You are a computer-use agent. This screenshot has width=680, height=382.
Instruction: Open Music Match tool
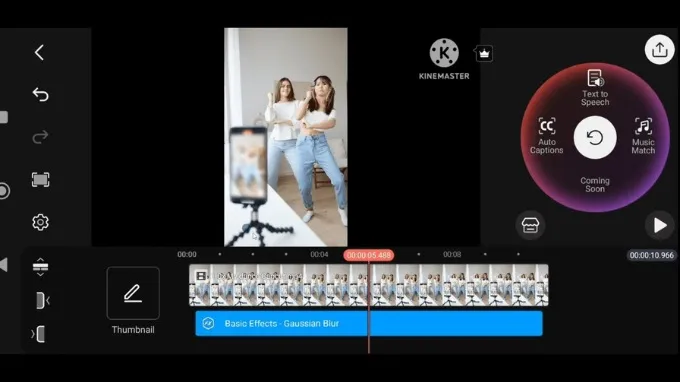643,136
